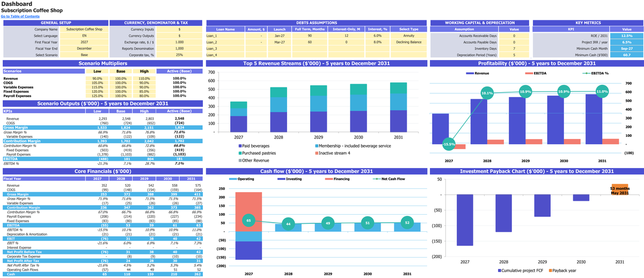Image resolution: width=644 pixels, height=278 pixels.
Task: Select 2027 Revenue value 352
Action: 105,185
